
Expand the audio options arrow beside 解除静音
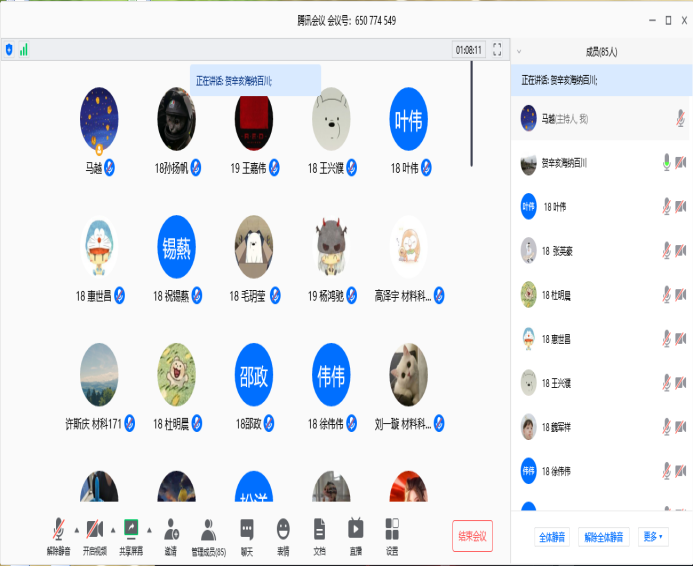coord(77,529)
